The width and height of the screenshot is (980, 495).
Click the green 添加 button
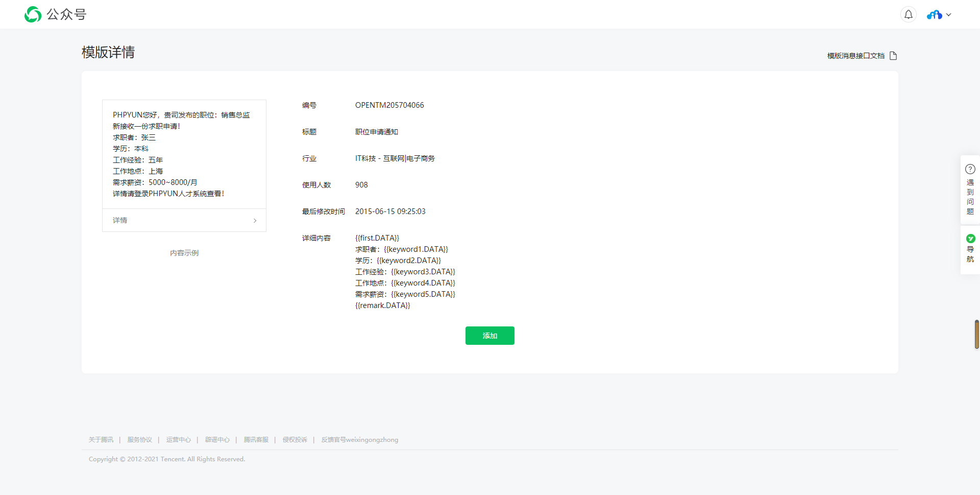point(490,336)
